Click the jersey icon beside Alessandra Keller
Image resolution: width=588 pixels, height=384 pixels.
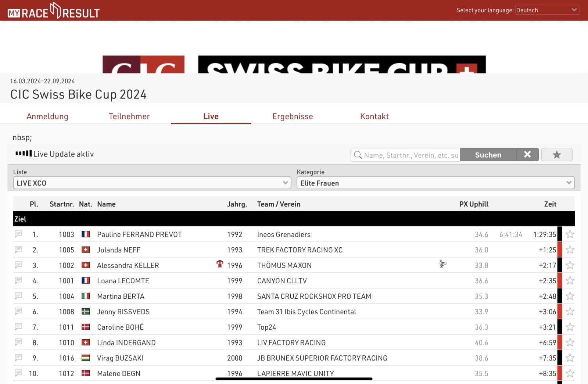point(220,264)
